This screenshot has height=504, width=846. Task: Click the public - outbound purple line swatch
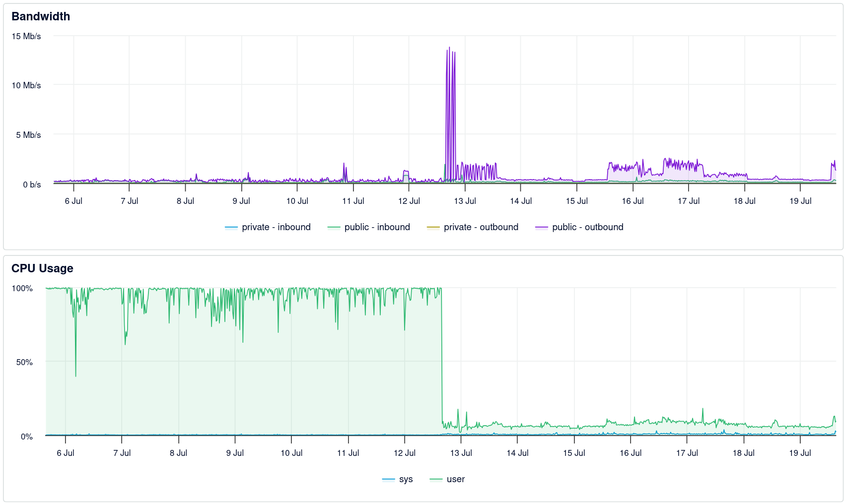coord(542,228)
